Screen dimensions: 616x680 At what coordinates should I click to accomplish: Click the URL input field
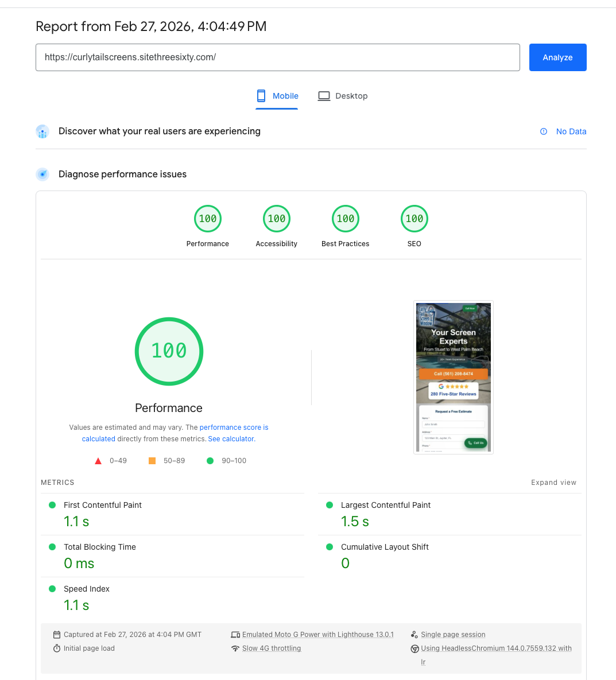point(277,57)
